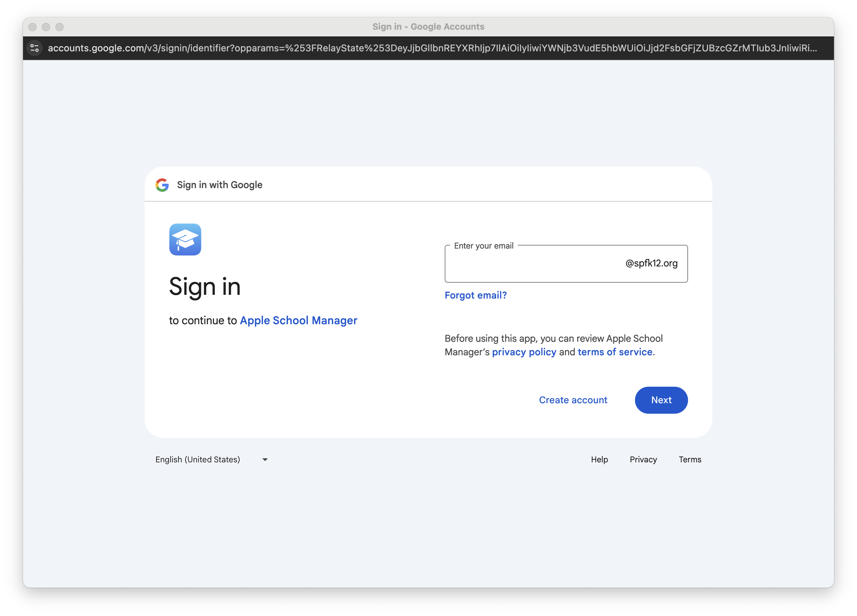Click the yellow minimize window button
Image resolution: width=857 pixels, height=616 pixels.
tap(46, 27)
